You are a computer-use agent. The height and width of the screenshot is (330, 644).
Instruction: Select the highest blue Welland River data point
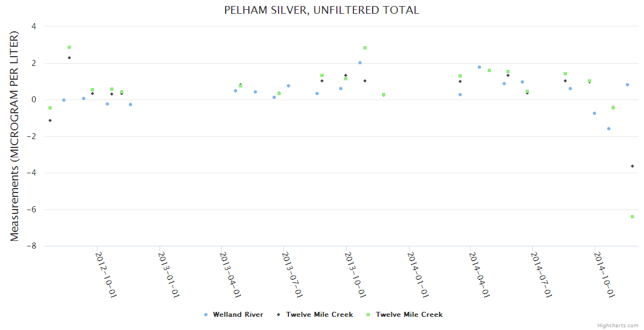click(x=360, y=63)
